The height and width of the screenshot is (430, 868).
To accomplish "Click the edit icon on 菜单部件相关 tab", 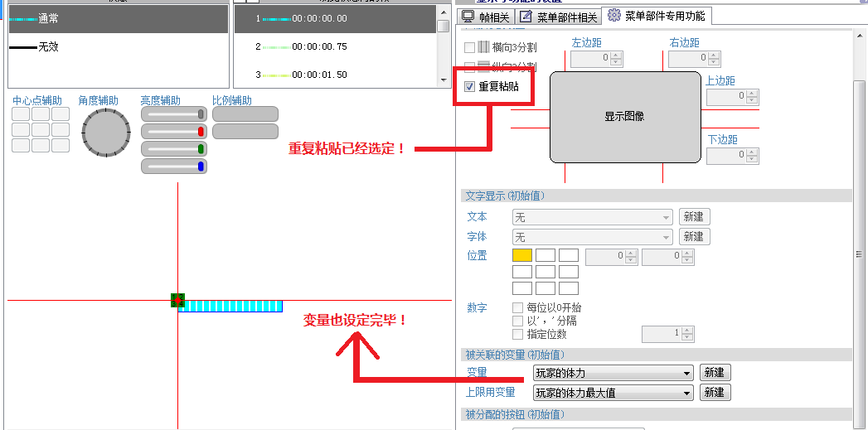I will click(x=526, y=17).
